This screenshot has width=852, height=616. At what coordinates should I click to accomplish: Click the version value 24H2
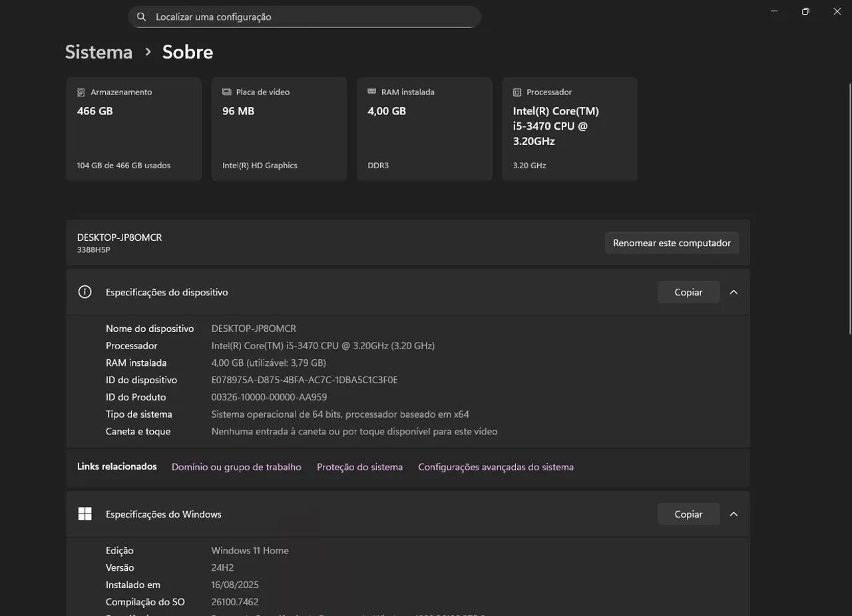point(222,568)
